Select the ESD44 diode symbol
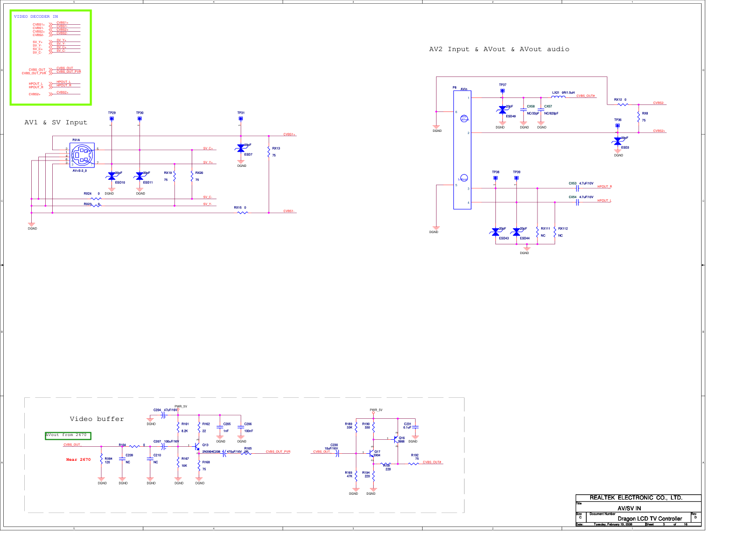The height and width of the screenshot is (534, 756). click(516, 232)
